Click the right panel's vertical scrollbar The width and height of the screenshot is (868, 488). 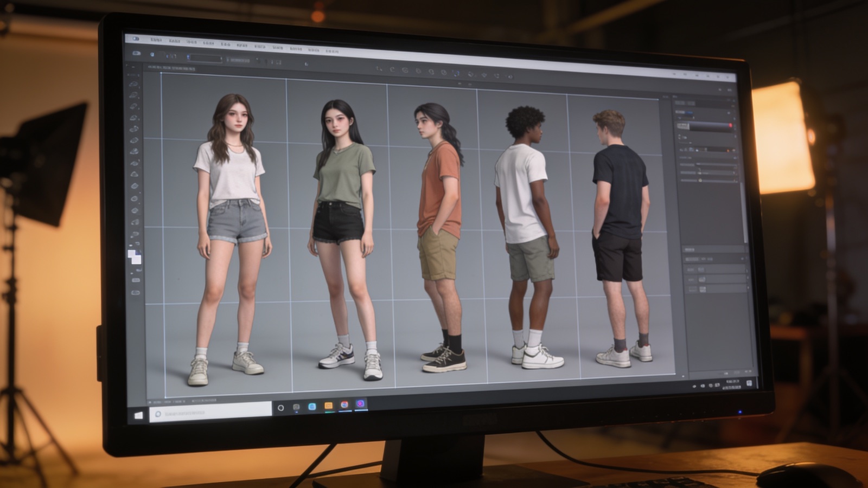coord(745,213)
